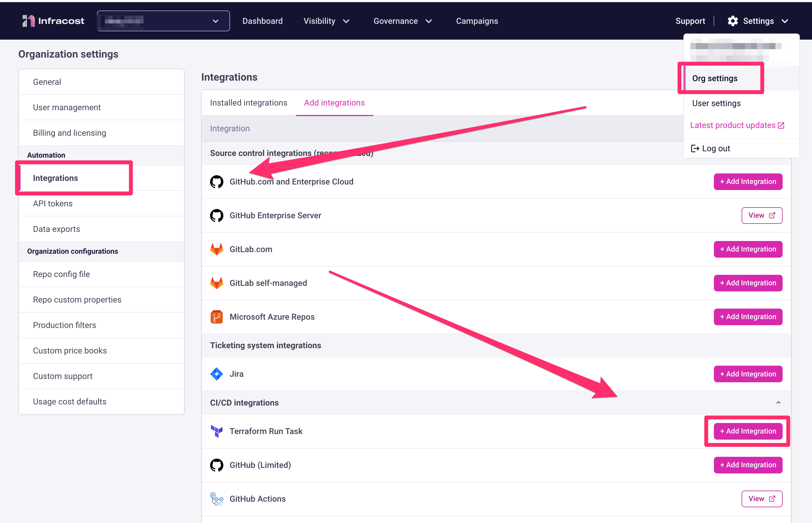Viewport: 812px width, 523px height.
Task: Click the Terraform Run Task logo
Action: [x=216, y=431]
